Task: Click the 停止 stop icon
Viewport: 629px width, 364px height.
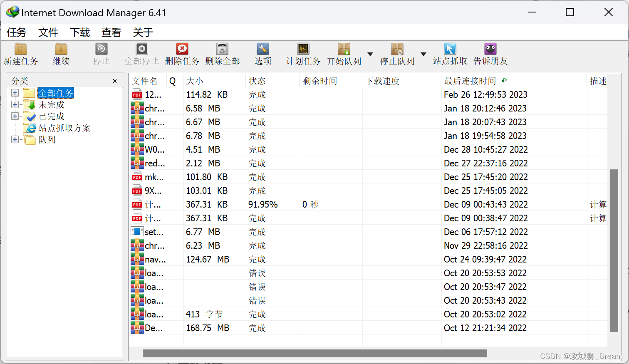Action: click(x=102, y=49)
